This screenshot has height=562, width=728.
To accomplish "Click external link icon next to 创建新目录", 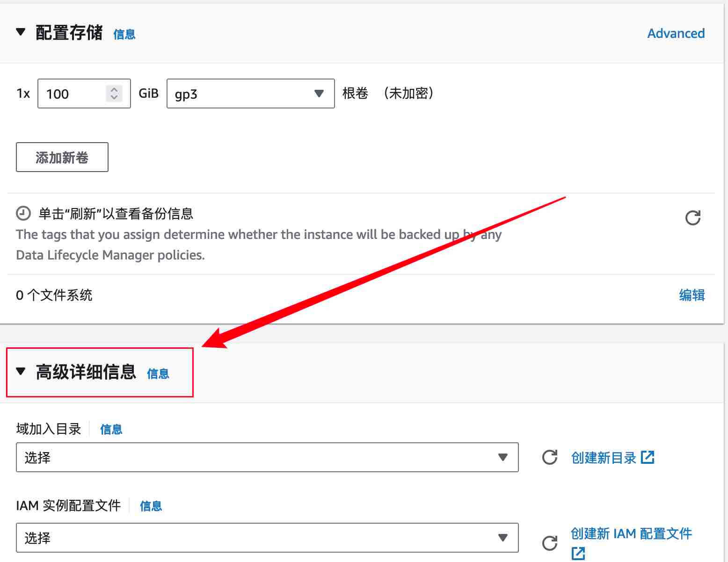I will (648, 457).
